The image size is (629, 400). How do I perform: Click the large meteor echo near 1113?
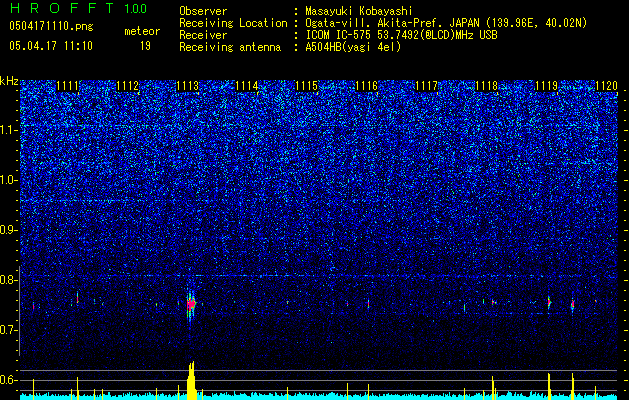(x=191, y=304)
